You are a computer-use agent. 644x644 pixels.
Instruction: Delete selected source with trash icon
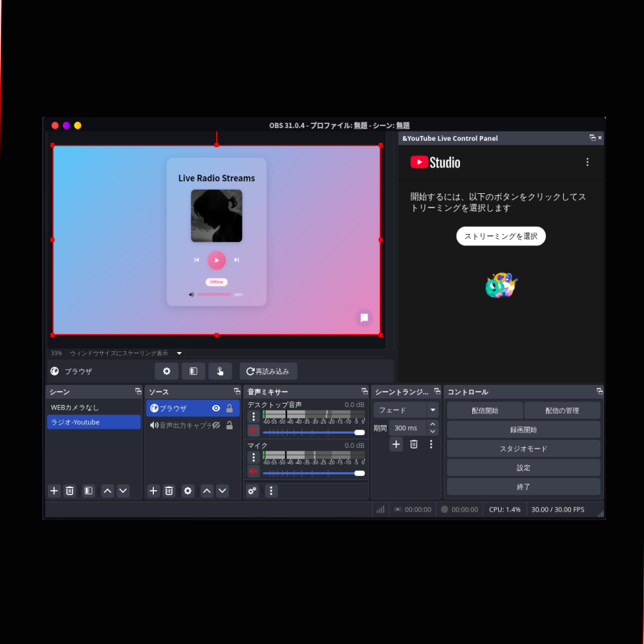point(169,491)
